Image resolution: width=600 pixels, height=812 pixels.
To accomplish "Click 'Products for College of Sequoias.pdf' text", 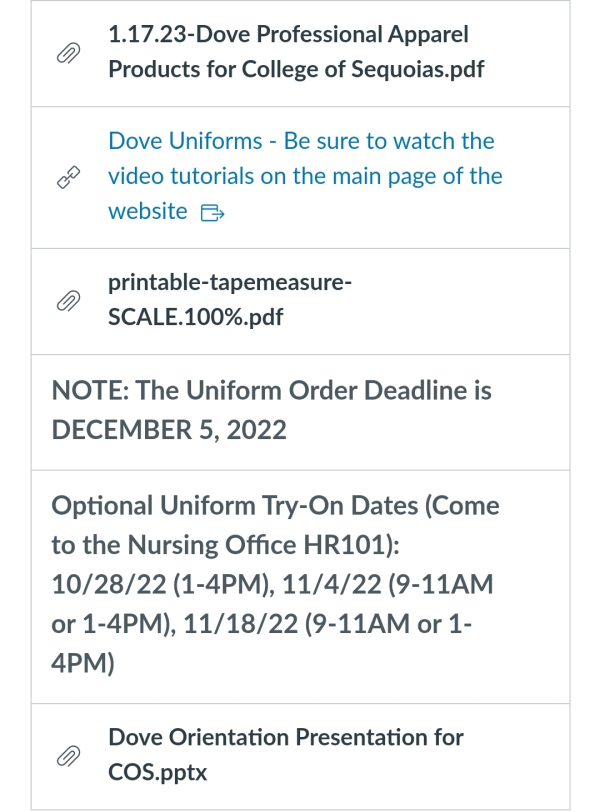I will [x=296, y=69].
